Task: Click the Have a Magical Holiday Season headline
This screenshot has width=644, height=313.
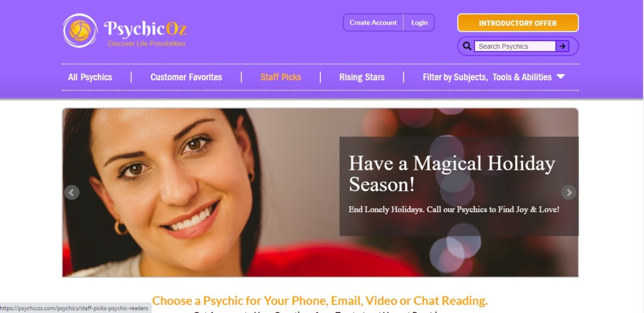Action: [452, 174]
